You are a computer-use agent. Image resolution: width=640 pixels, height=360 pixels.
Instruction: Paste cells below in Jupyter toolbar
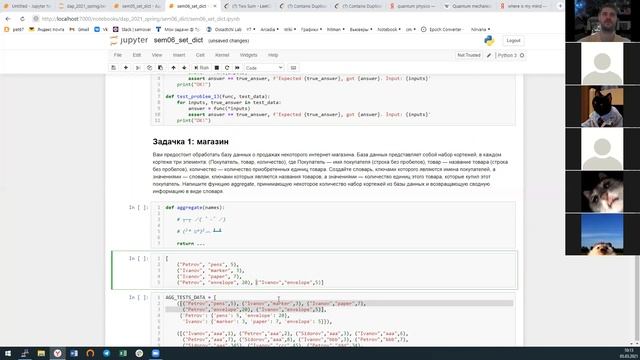[x=160, y=68]
